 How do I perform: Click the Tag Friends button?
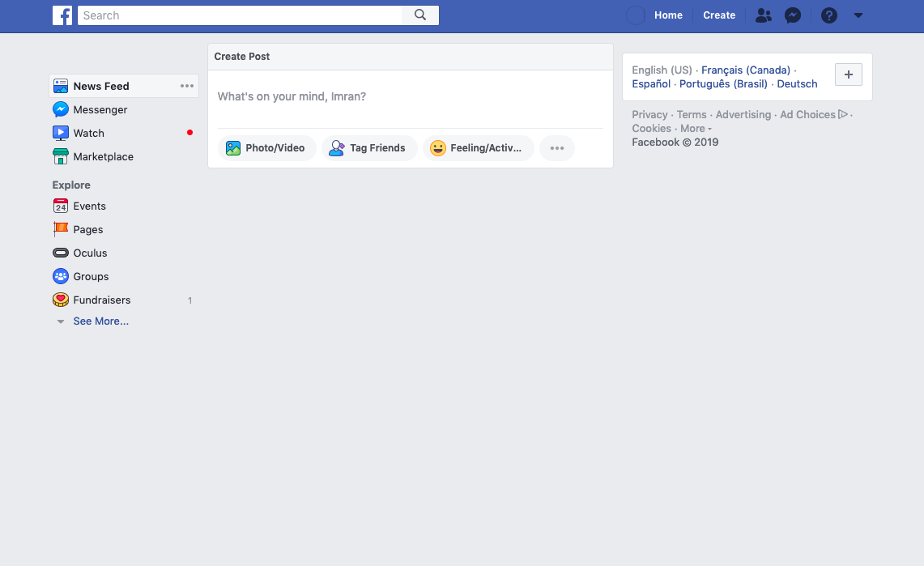click(x=369, y=148)
